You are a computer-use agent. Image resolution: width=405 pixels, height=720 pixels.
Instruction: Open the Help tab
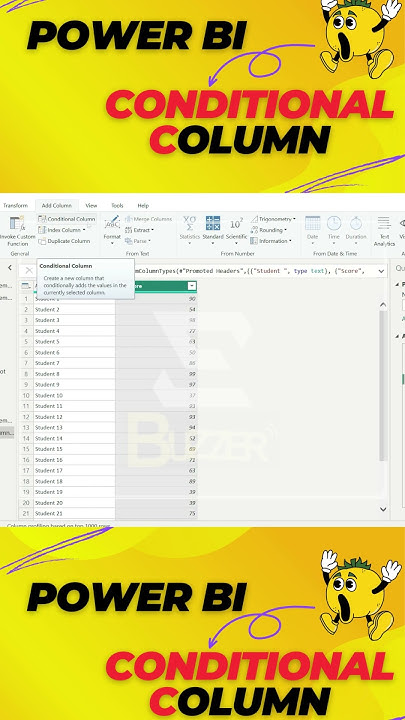point(143,205)
